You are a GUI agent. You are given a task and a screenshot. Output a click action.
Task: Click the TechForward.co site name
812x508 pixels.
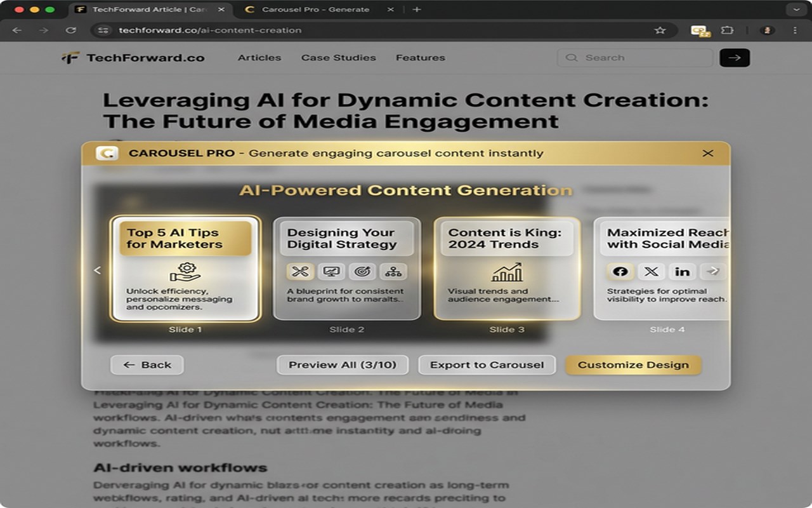(145, 58)
